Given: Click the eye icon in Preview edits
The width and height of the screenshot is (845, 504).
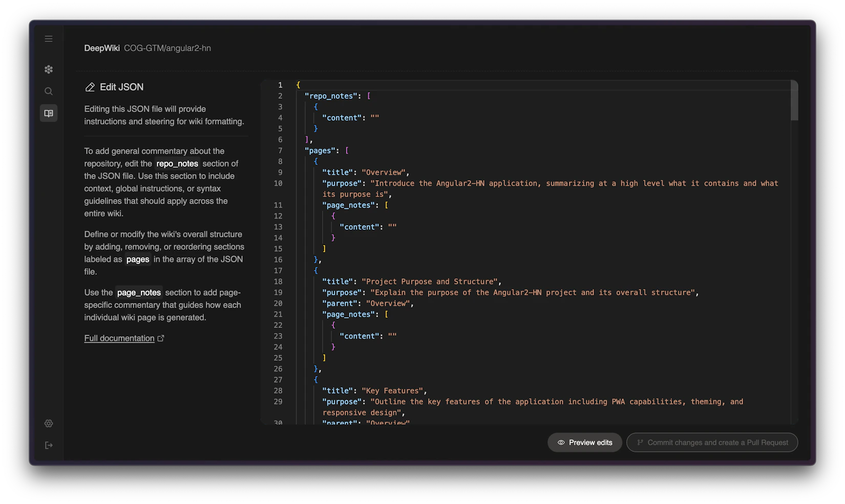Looking at the screenshot, I should click(561, 443).
